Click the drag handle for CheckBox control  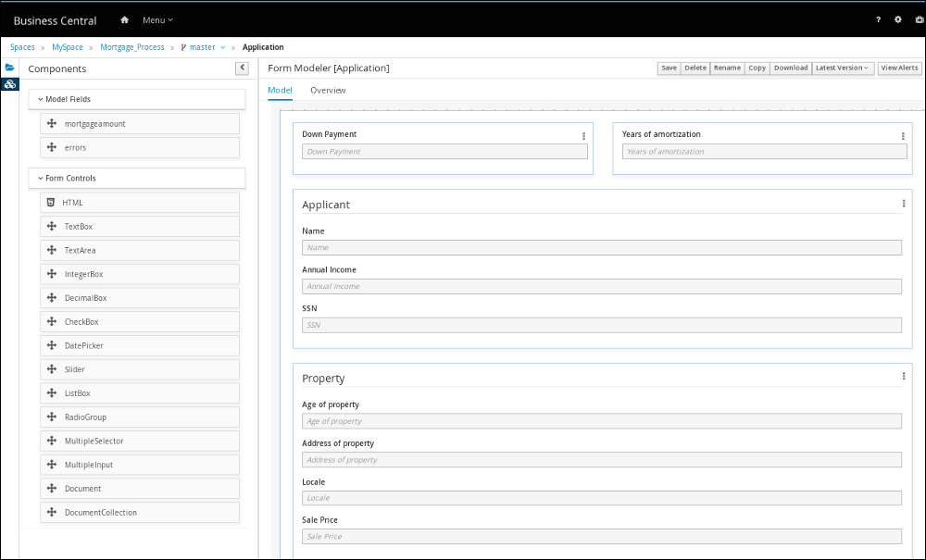[x=52, y=322]
